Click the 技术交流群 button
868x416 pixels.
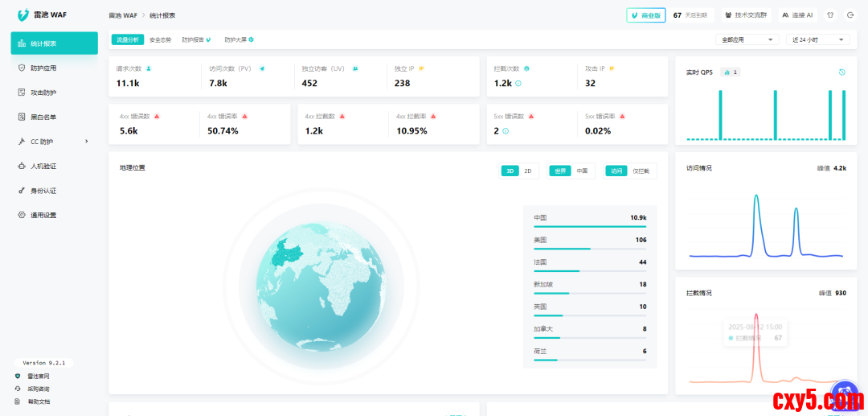(744, 15)
